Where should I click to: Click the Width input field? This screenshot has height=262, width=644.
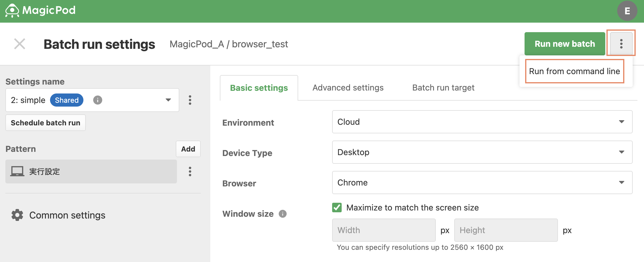(384, 230)
